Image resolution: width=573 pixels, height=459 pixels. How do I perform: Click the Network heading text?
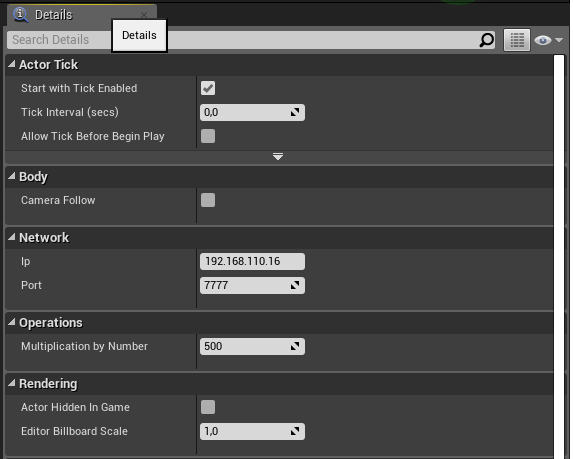[44, 238]
